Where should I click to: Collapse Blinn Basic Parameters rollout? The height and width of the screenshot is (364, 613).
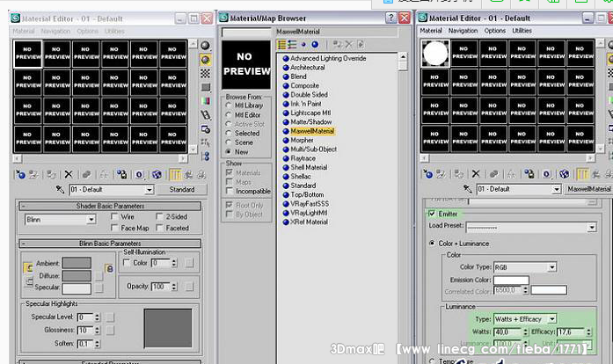coord(110,244)
